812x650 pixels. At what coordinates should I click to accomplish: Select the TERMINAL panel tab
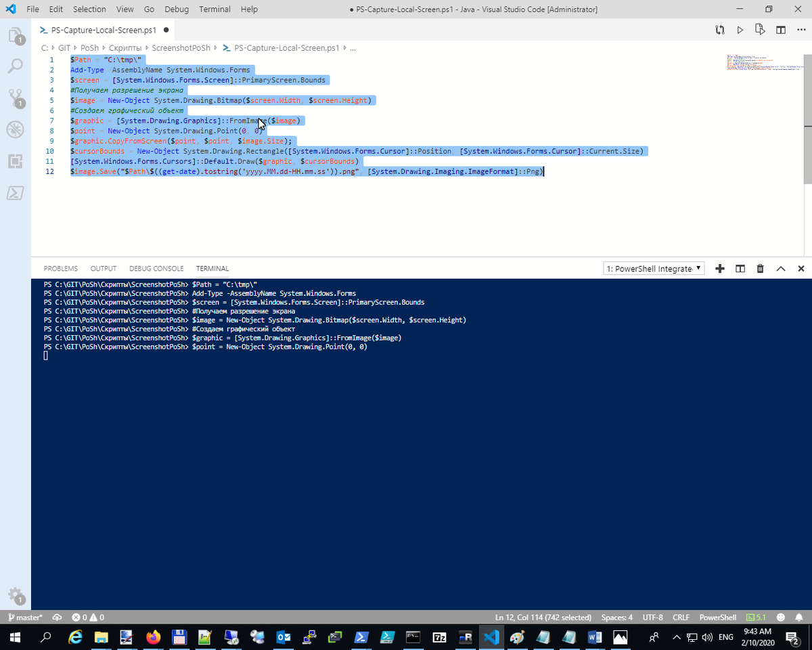click(212, 269)
